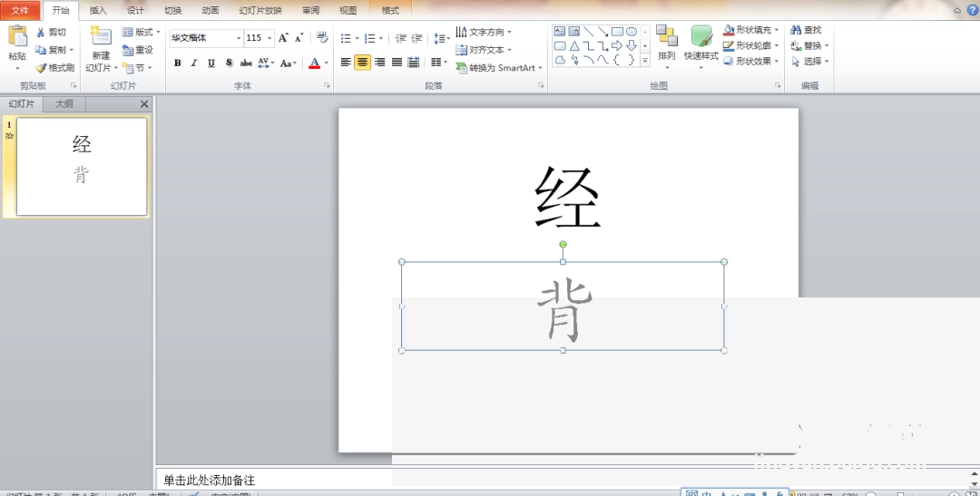Switch to the Insert (插入) tab
This screenshot has height=496, width=980.
pyautogui.click(x=98, y=10)
